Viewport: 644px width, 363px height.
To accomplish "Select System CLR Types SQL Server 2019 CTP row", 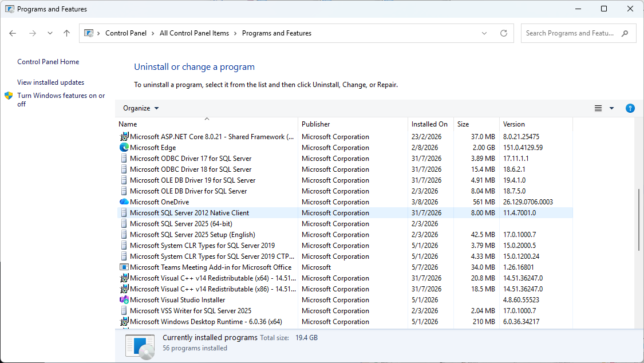I will point(345,257).
